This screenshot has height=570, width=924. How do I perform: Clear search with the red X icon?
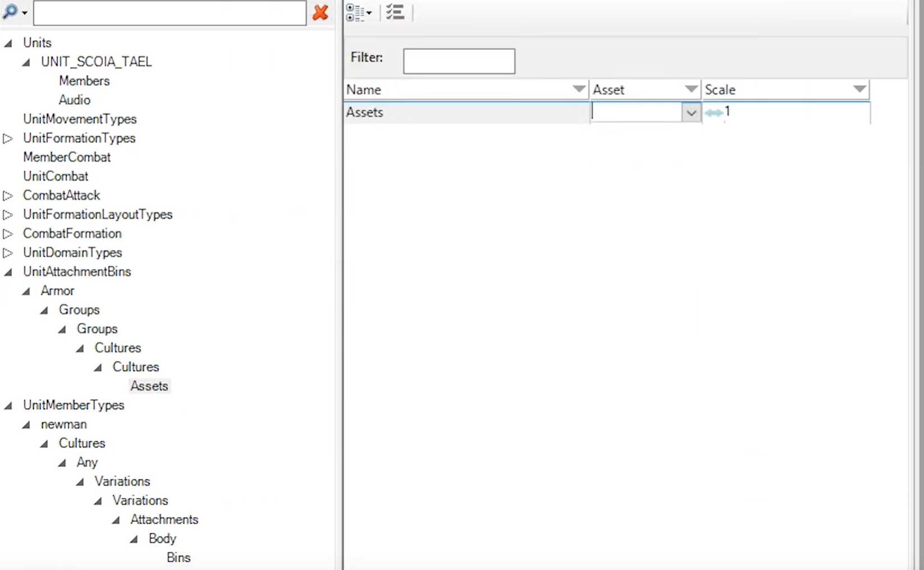point(321,12)
